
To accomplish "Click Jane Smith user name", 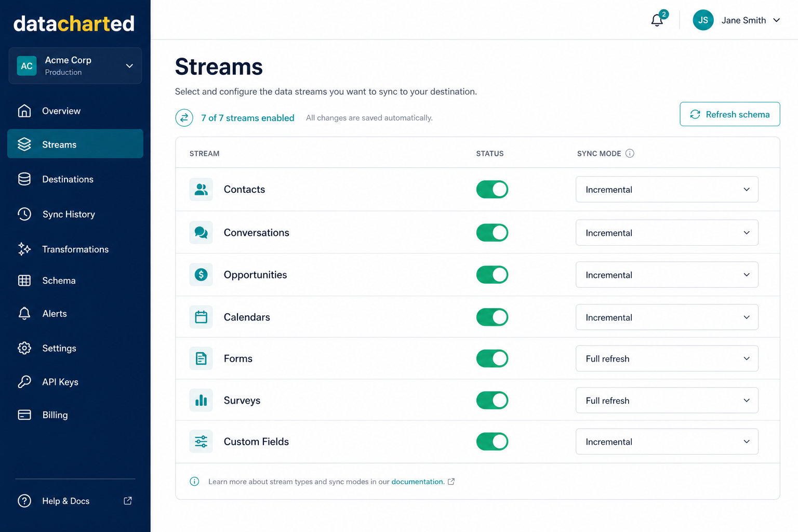I will click(x=743, y=20).
